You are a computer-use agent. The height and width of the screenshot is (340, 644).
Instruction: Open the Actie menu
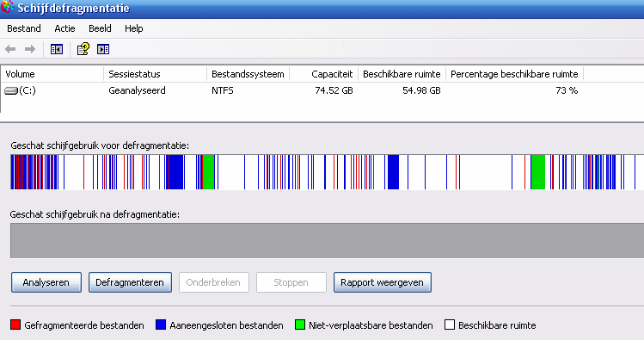64,28
